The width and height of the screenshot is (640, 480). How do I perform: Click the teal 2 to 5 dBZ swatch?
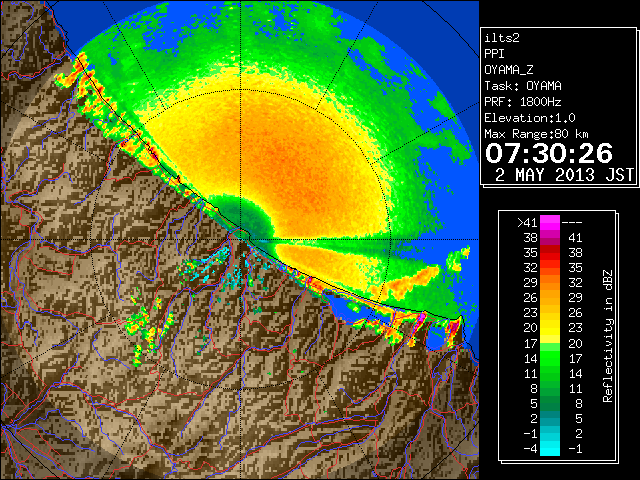point(550,418)
